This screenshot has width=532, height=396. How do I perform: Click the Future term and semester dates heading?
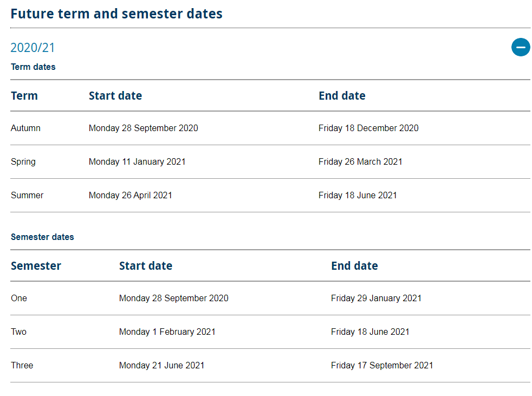click(x=116, y=14)
